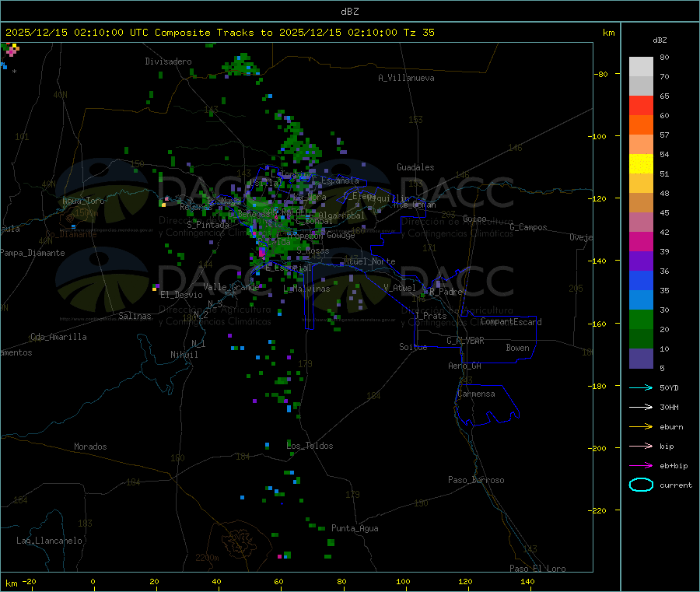Viewport: 700px width, 592px height.
Task: Click the Soitue map label
Action: click(413, 347)
